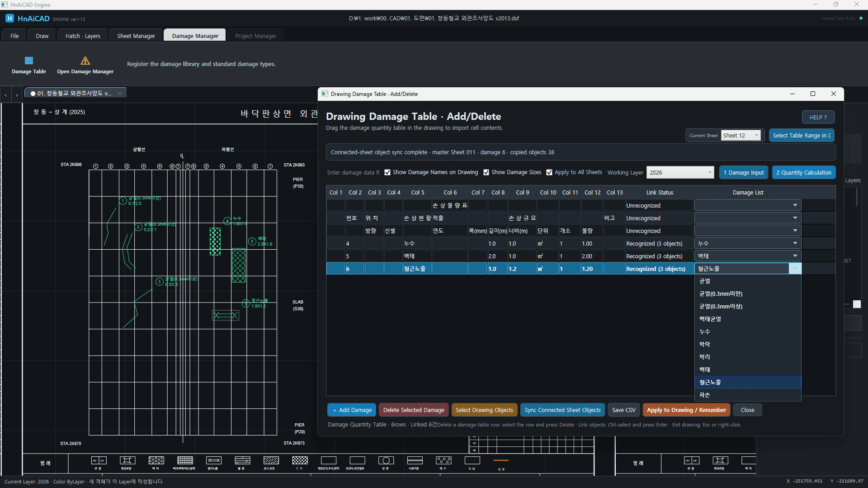Click damage marker circle 2 on drawing

pyautogui.click(x=138, y=227)
